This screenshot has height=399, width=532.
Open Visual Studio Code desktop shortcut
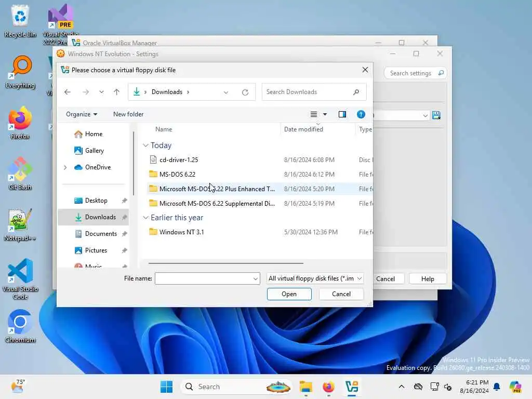click(x=20, y=279)
